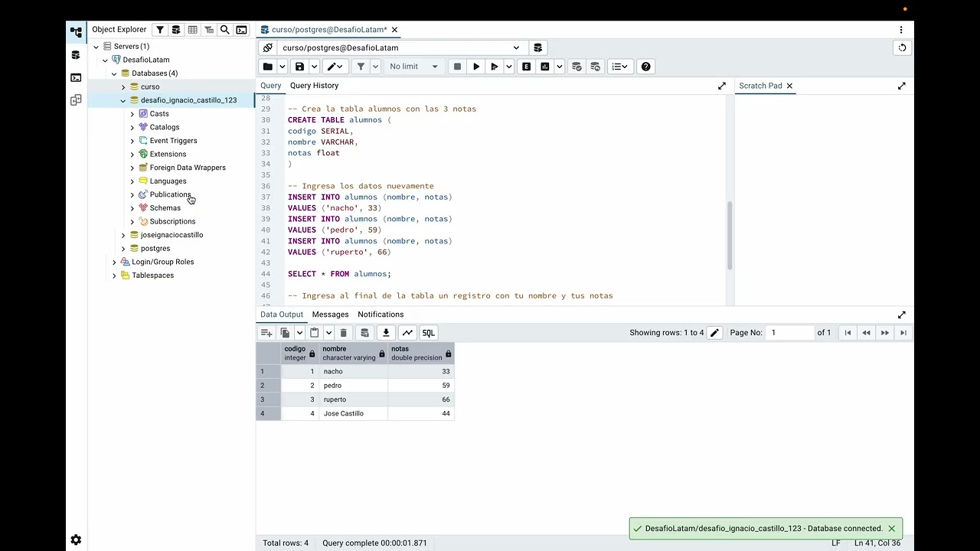Click the Stop query button
The image size is (980, 551).
point(458,67)
